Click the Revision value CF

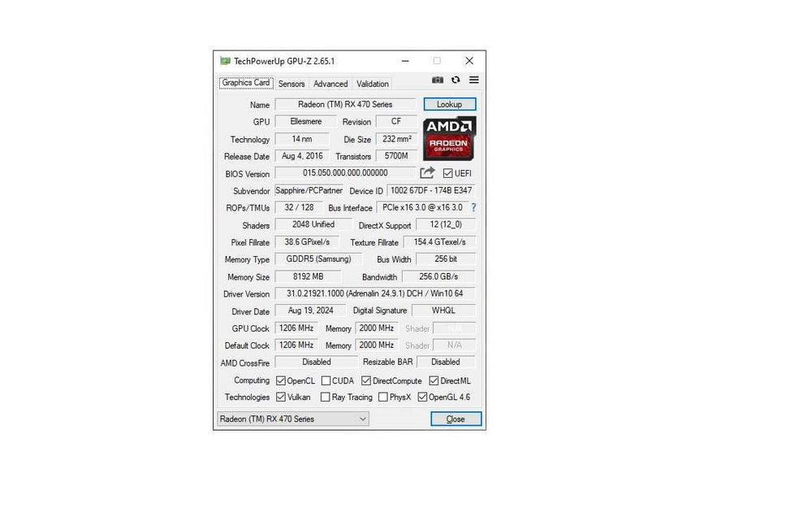tap(396, 121)
